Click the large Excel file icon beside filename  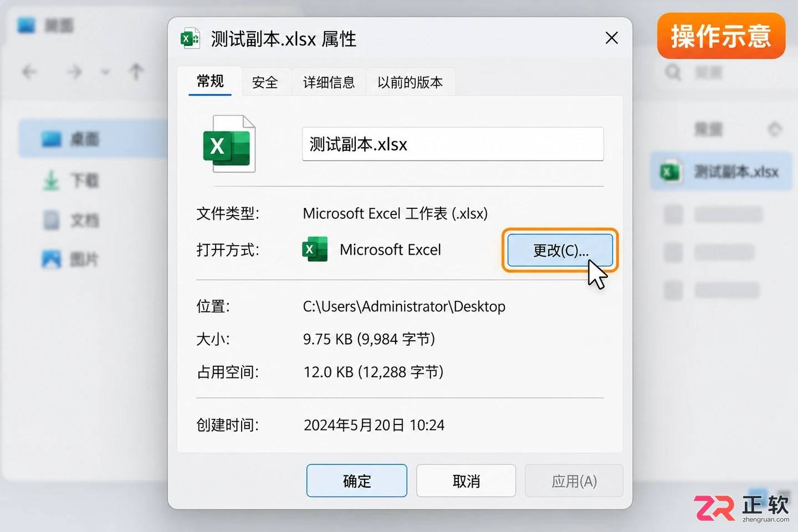coord(229,144)
